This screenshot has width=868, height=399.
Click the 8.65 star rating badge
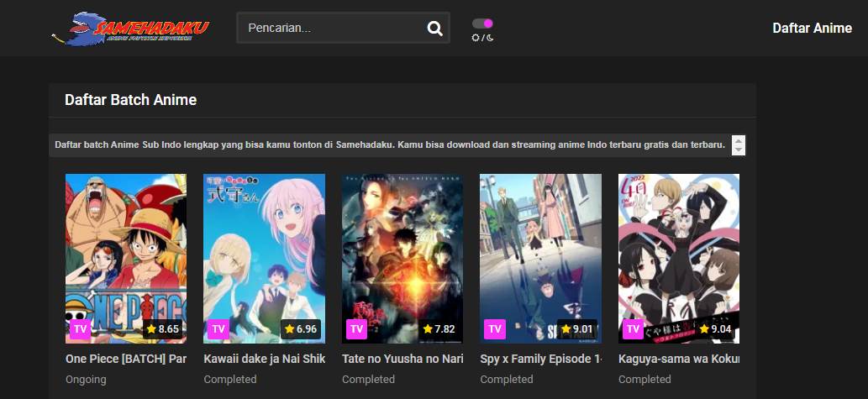(163, 328)
